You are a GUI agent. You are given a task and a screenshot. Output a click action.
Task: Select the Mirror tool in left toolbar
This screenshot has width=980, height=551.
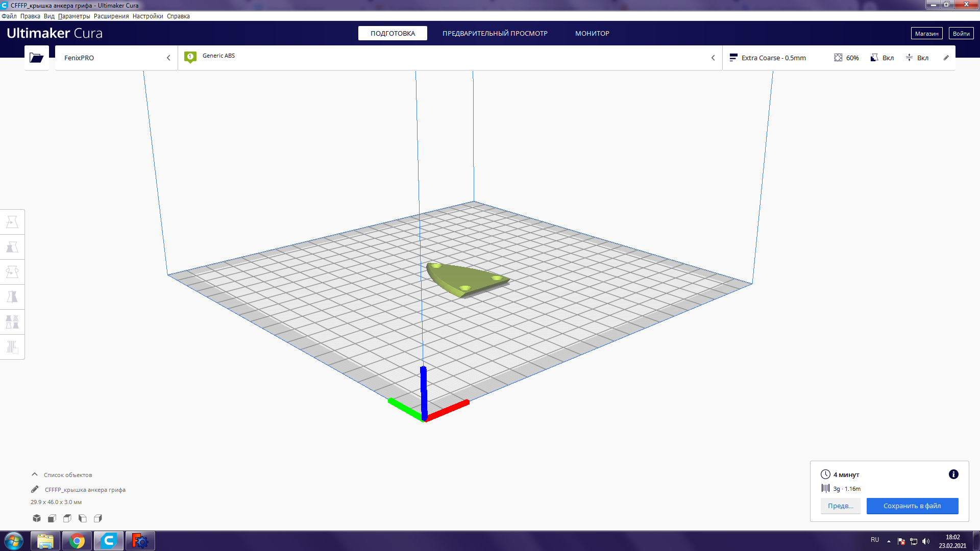pos(12,297)
